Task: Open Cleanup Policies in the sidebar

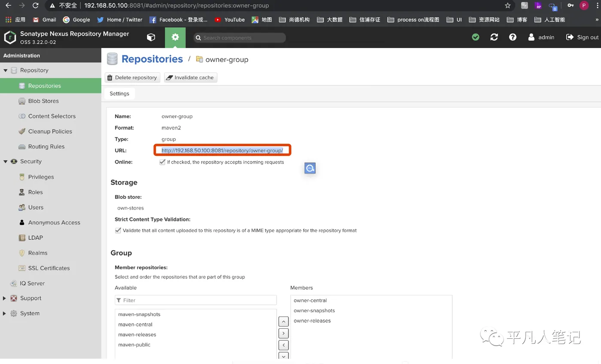Action: pos(51,131)
